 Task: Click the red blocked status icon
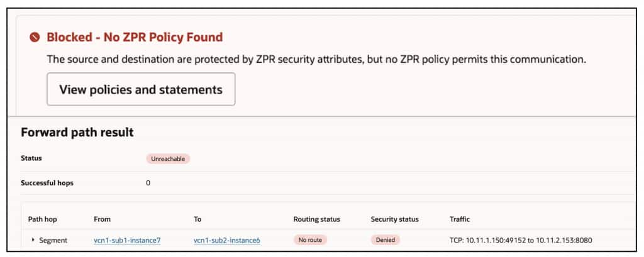35,38
